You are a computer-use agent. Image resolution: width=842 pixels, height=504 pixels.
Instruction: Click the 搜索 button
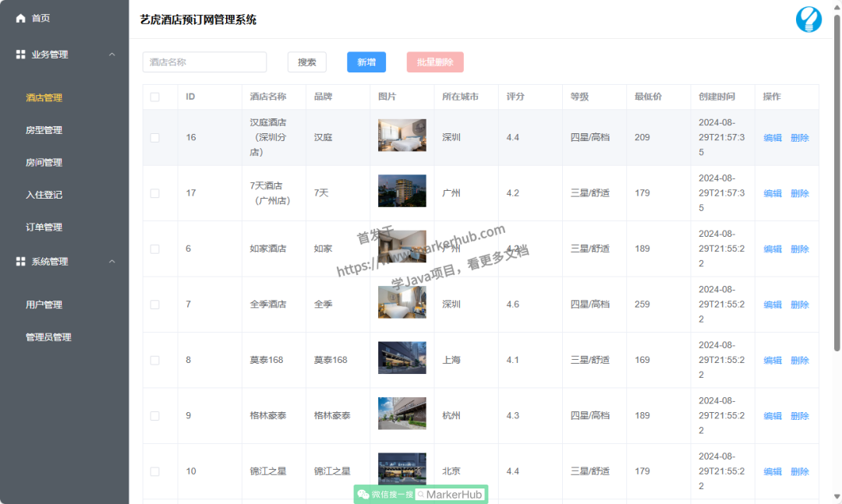[307, 62]
